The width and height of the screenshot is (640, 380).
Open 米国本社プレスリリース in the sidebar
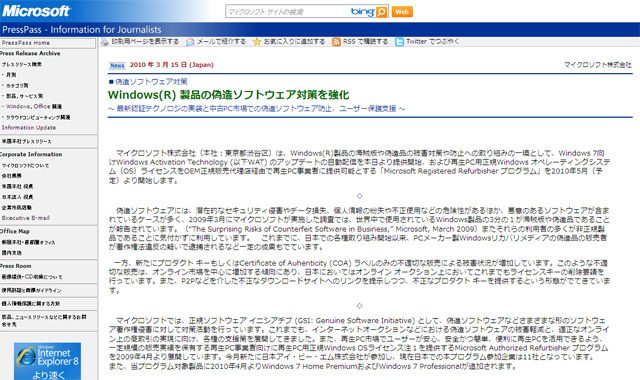point(26,141)
